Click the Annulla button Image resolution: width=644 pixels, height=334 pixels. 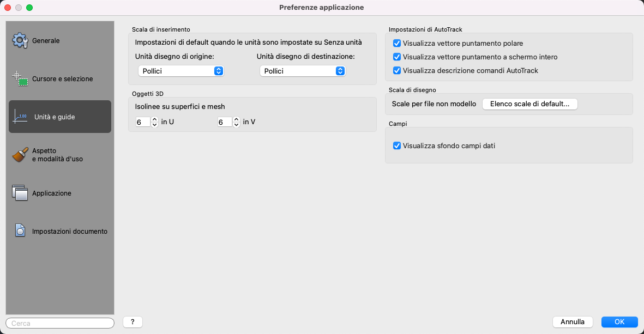click(573, 322)
